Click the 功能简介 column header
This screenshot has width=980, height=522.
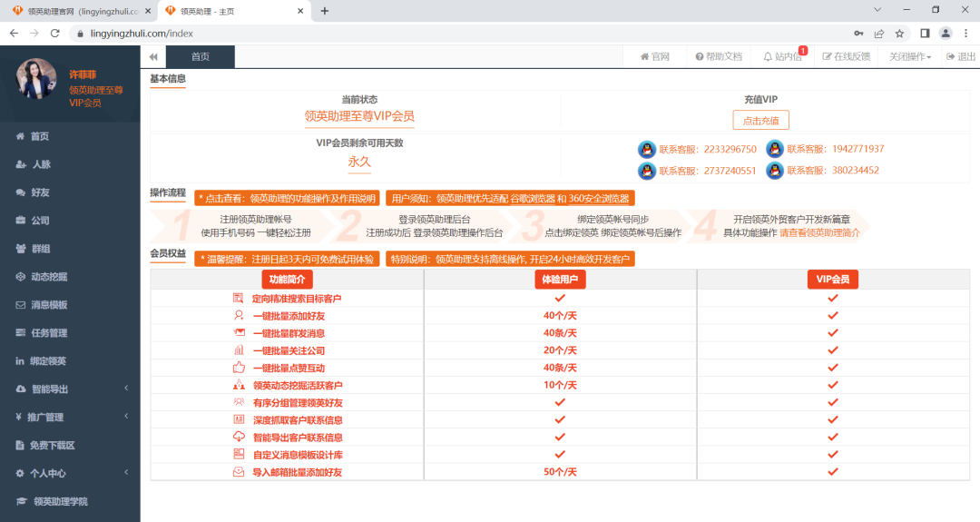[287, 280]
